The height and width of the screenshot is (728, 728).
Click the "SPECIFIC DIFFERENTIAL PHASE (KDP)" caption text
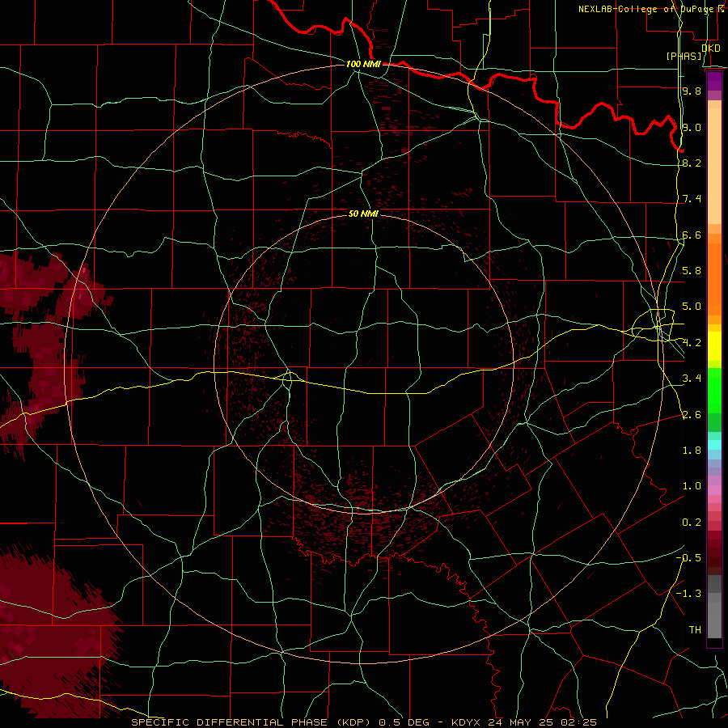pyautogui.click(x=250, y=722)
